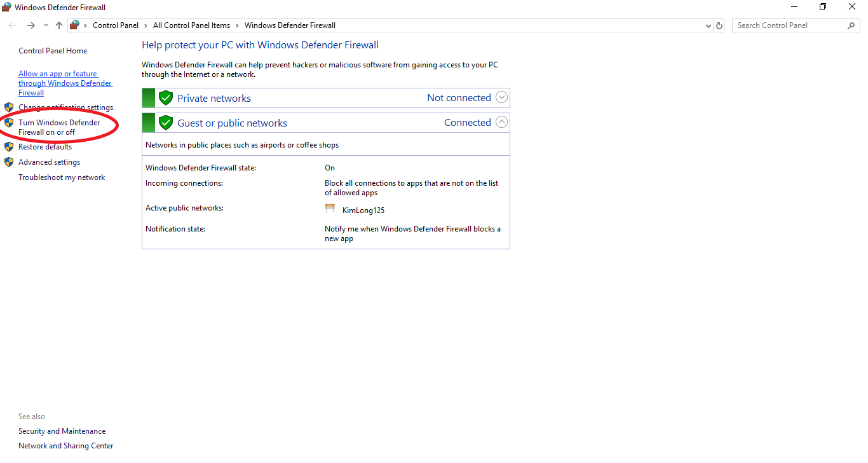This screenshot has width=868, height=463.
Task: Open Security and Maintenance under See also
Action: click(x=62, y=431)
